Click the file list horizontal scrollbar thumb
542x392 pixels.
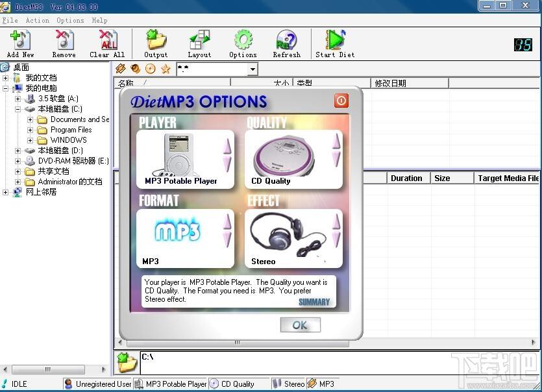pos(238,343)
